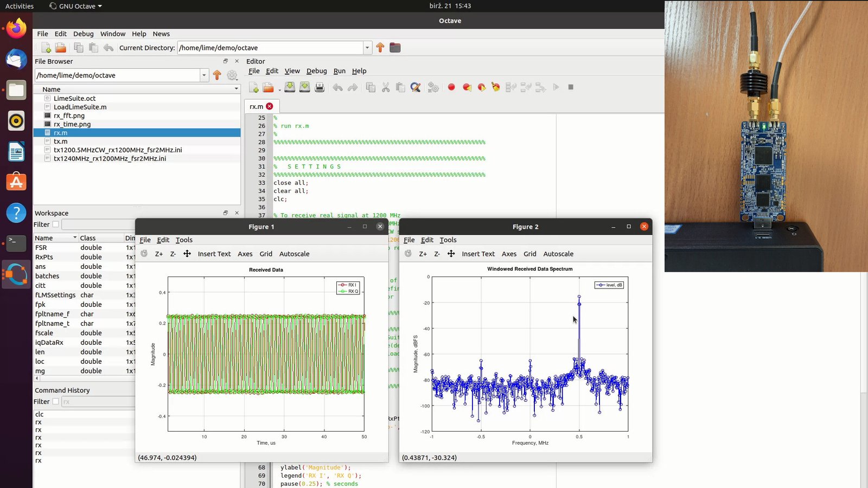Image resolution: width=868 pixels, height=488 pixels.
Task: Click Toggle Breakpoint red circle icon
Action: pyautogui.click(x=451, y=87)
